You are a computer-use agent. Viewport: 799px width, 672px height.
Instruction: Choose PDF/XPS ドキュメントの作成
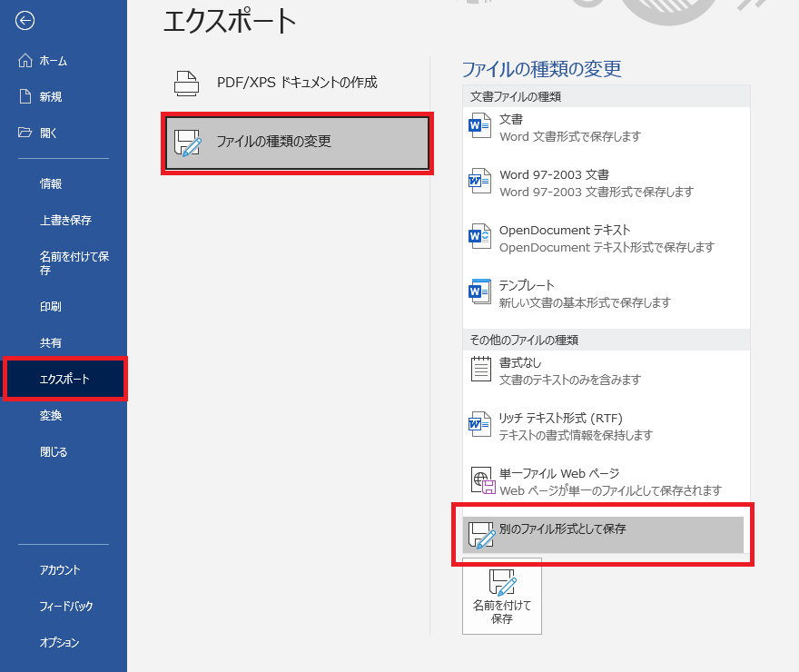pyautogui.click(x=297, y=83)
